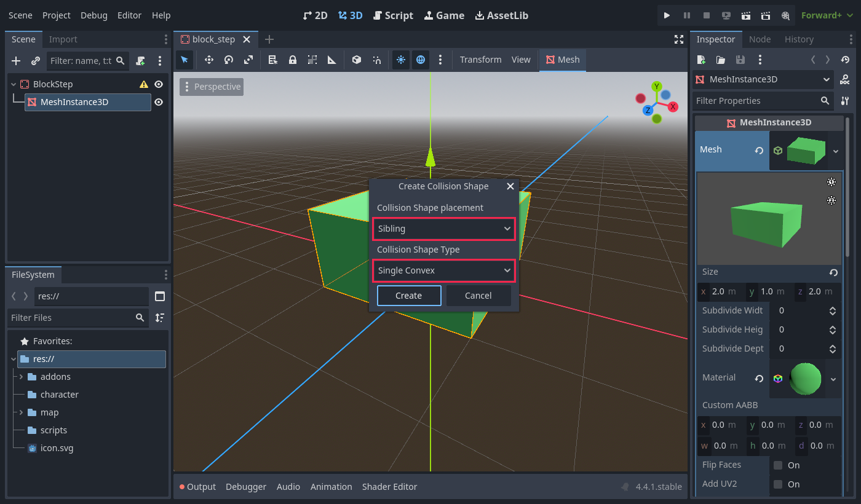861x504 pixels.
Task: Toggle visibility of the BlockStep node
Action: click(x=159, y=84)
